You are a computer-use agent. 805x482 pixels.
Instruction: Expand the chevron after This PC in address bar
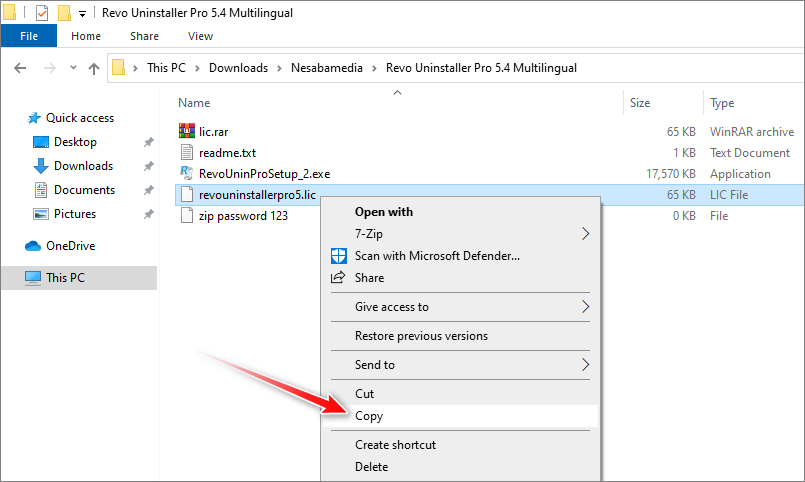tap(197, 68)
